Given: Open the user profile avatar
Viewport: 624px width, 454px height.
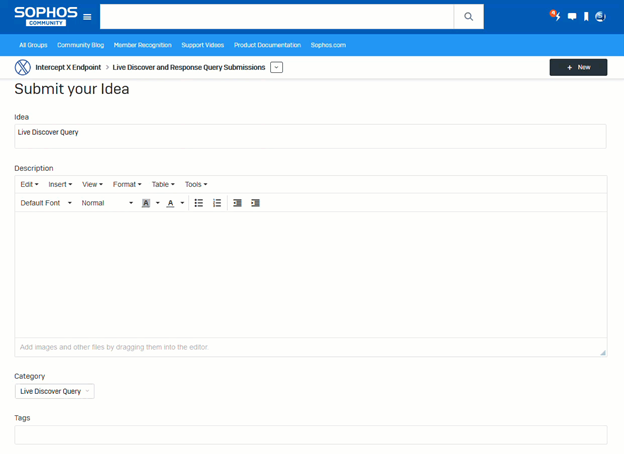Looking at the screenshot, I should pos(600,17).
